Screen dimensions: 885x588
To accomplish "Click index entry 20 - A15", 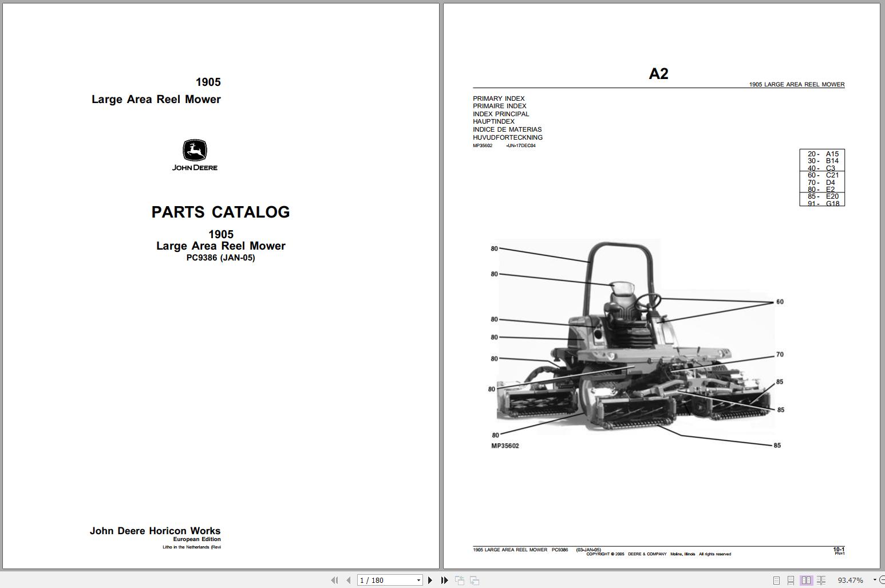I will point(823,153).
